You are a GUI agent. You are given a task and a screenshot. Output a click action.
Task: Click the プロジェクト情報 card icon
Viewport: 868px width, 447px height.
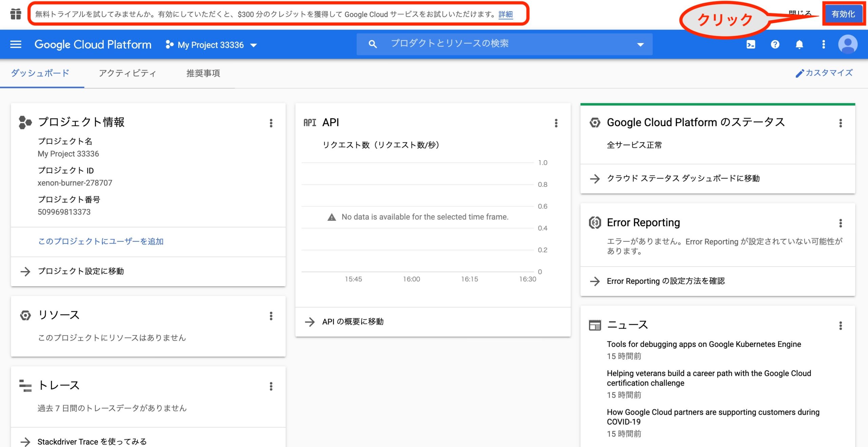click(x=25, y=122)
